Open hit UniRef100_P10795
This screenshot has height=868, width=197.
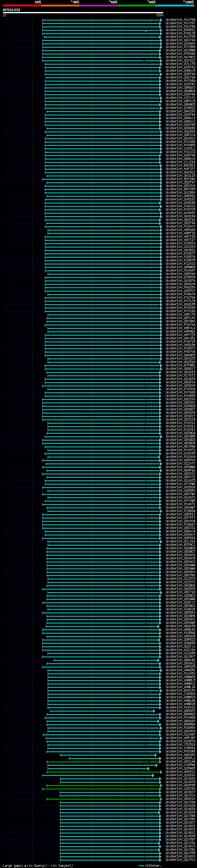click(180, 37)
